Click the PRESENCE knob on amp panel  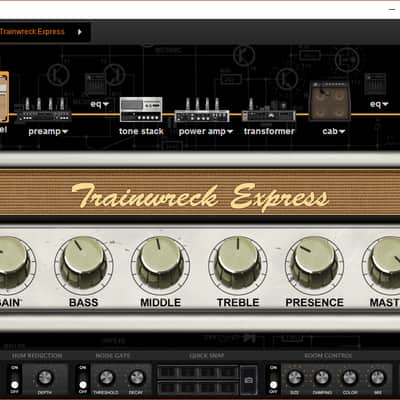click(314, 262)
